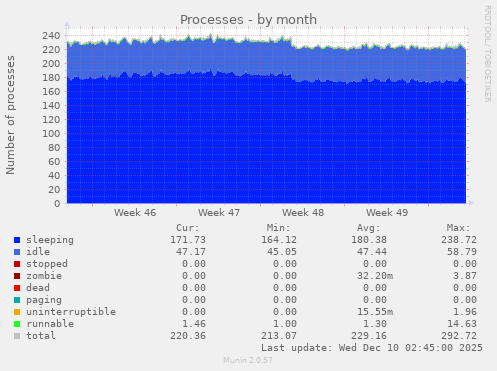Click the 'Min:' column header

[278, 228]
